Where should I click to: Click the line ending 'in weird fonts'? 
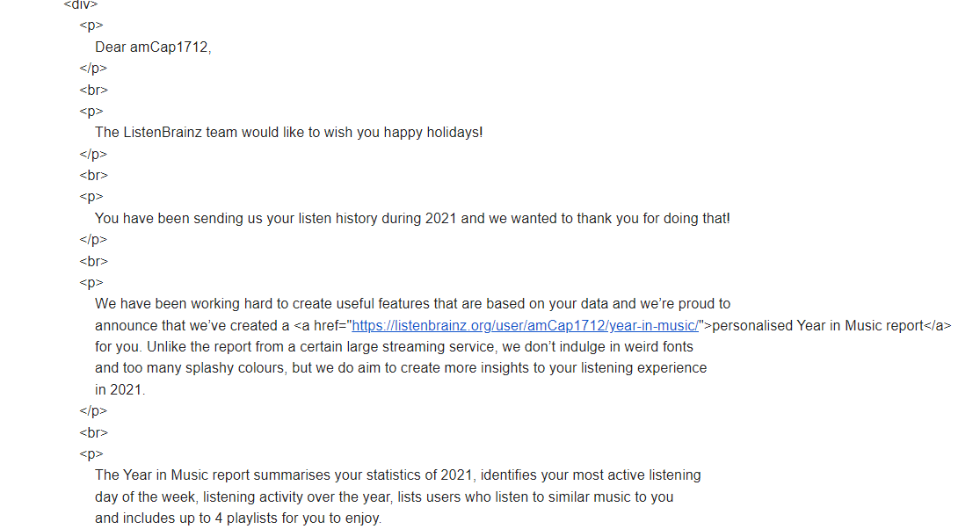pyautogui.click(x=394, y=346)
